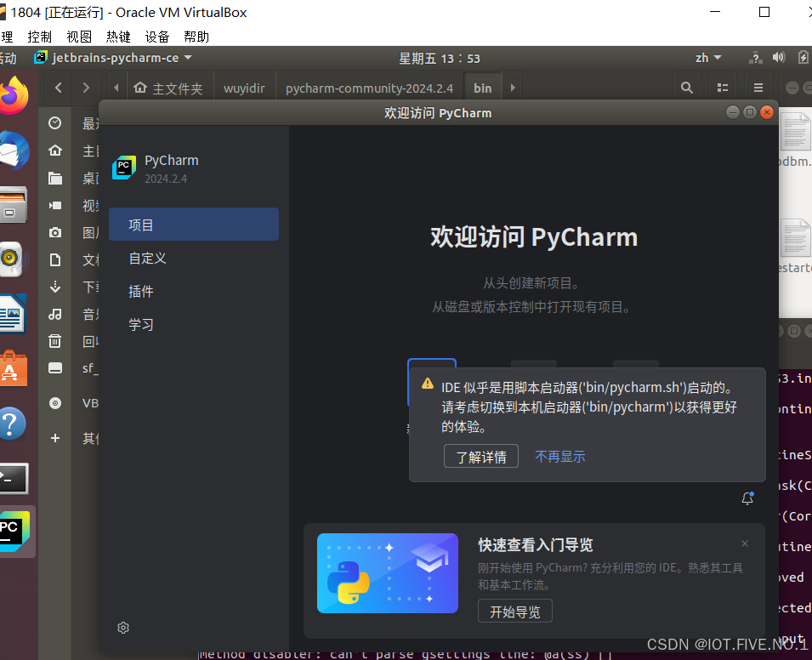Screen dimensions: 812x660
Task: Open the file manager hamburger menu
Action: (x=758, y=88)
